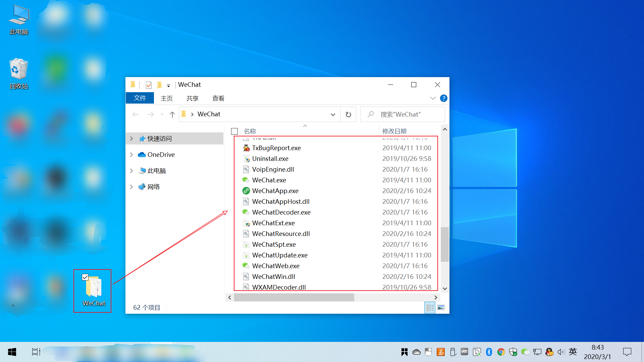Click the WeChat breadcrumb in address bar
The width and height of the screenshot is (644, 362).
pyautogui.click(x=209, y=114)
